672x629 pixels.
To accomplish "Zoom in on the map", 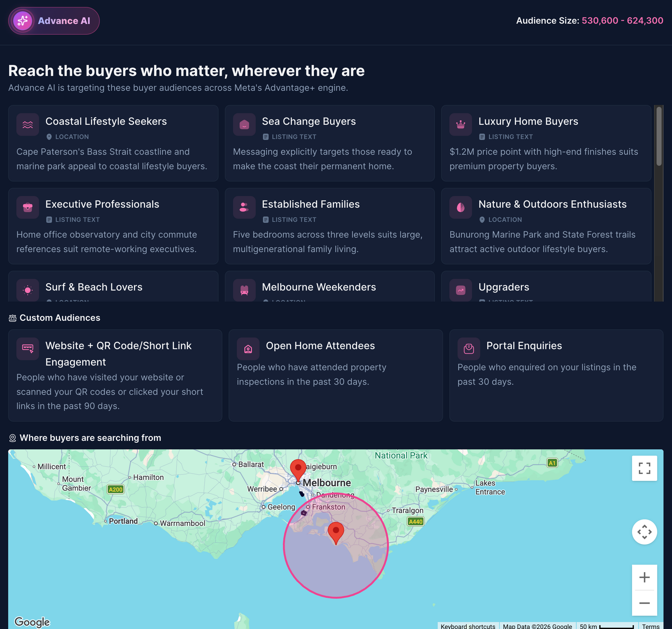I will coord(644,577).
